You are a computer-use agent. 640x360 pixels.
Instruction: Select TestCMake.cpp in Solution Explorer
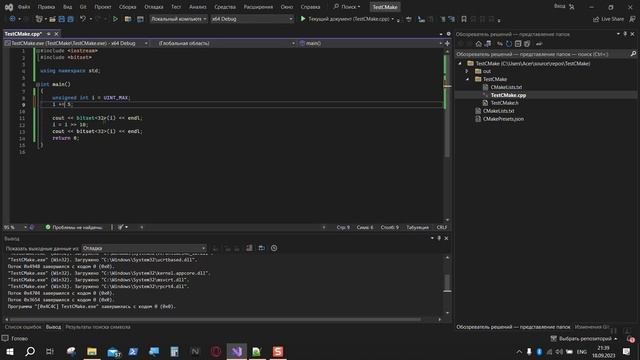(508, 95)
